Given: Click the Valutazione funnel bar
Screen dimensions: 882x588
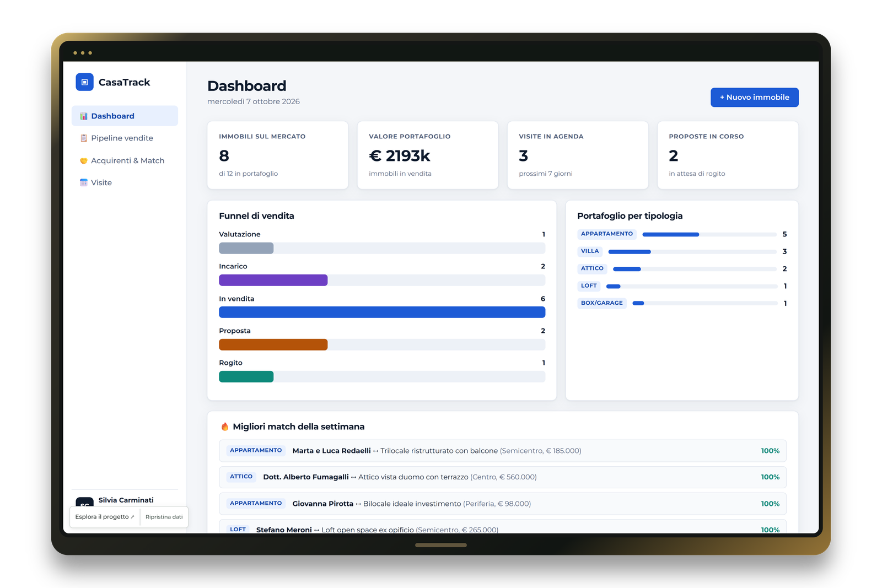Looking at the screenshot, I should click(246, 248).
